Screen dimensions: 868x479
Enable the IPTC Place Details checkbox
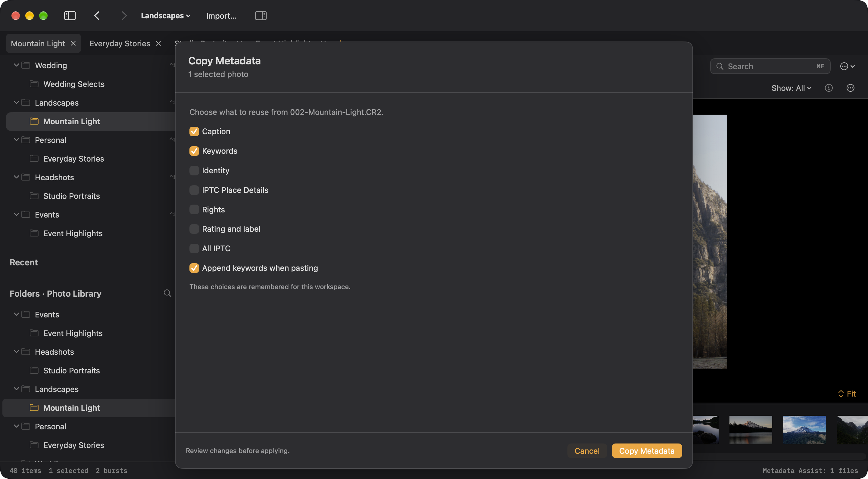pyautogui.click(x=194, y=190)
